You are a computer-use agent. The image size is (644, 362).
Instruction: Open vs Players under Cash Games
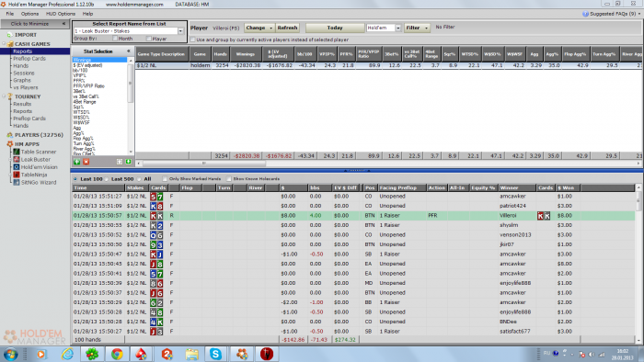point(26,87)
